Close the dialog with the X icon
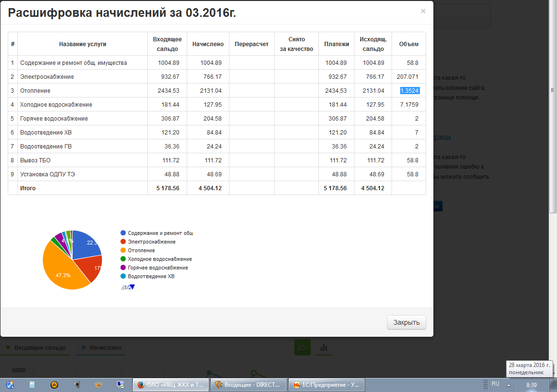 point(423,12)
